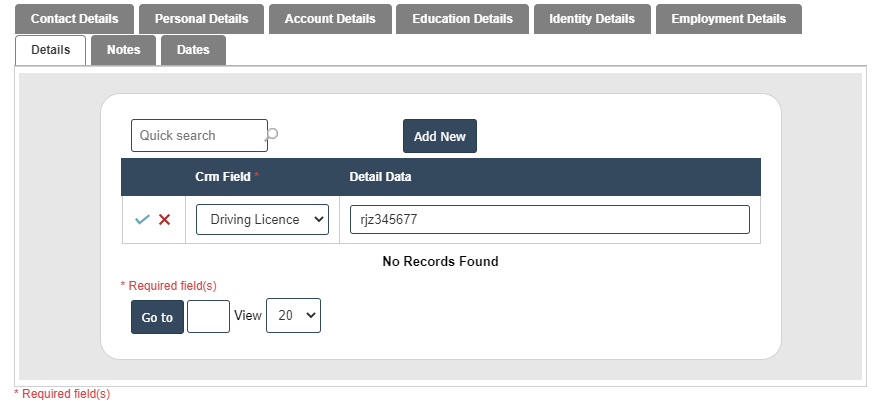Open the Identity Details tab

coord(592,19)
